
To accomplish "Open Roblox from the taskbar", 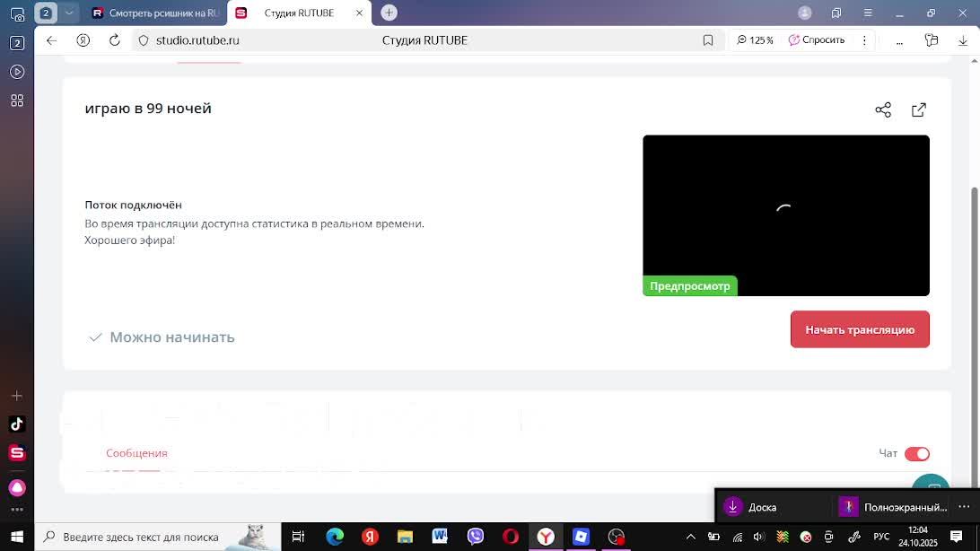I will tap(582, 537).
